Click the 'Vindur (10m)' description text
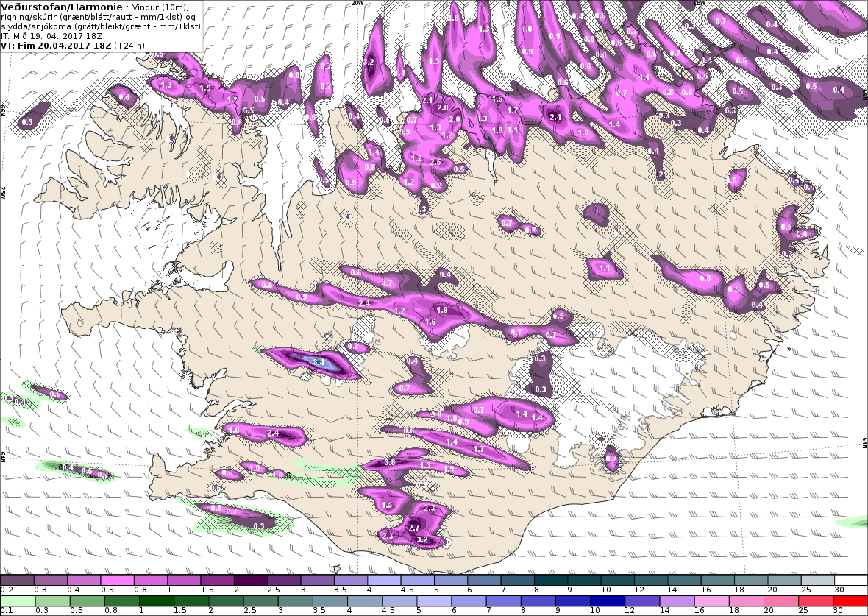Image resolution: width=868 pixels, height=616 pixels. [160, 8]
